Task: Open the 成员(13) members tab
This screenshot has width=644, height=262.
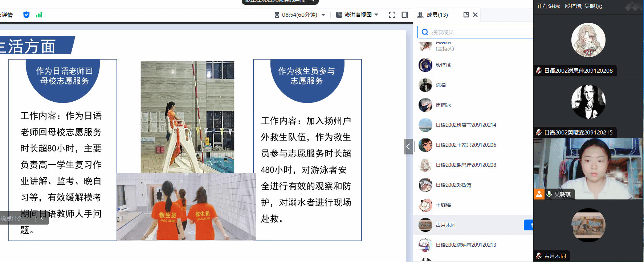Action: [x=433, y=15]
